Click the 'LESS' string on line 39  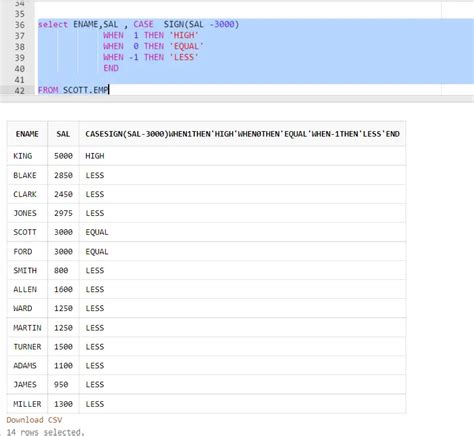pyautogui.click(x=184, y=57)
